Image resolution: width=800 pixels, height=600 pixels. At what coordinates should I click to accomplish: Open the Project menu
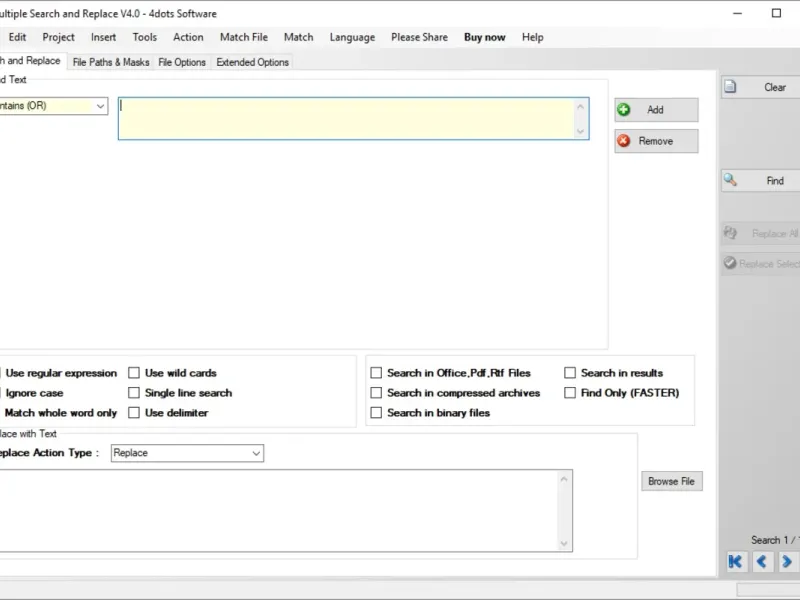tap(59, 37)
